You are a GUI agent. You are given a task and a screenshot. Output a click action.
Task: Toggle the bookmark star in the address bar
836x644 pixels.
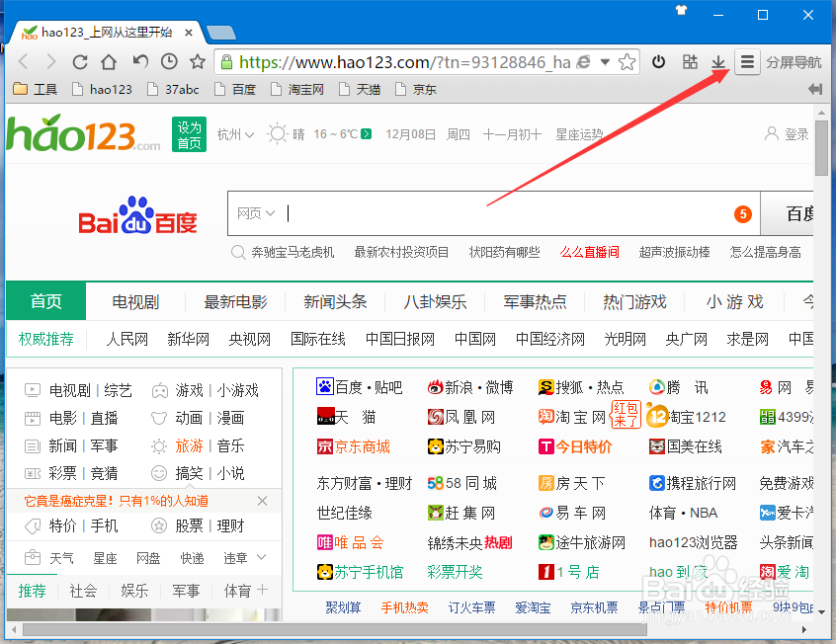point(627,61)
